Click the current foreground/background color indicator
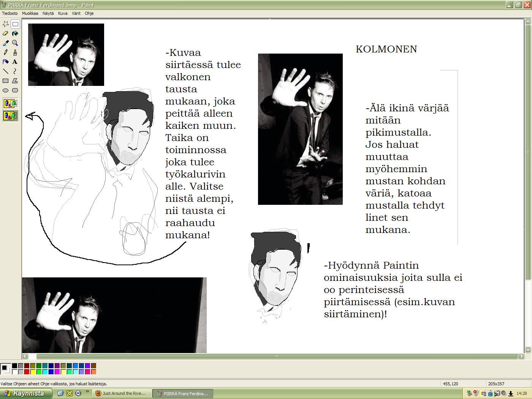 point(5,369)
